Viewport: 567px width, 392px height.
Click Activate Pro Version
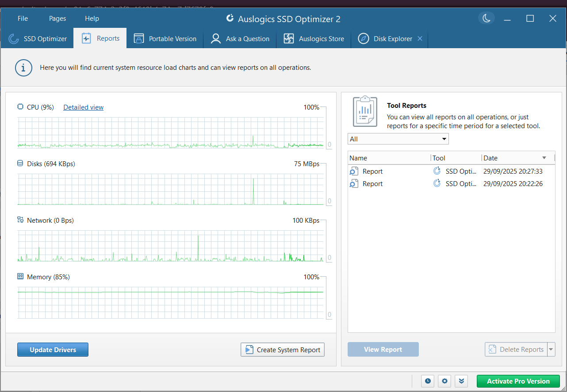[x=518, y=381]
